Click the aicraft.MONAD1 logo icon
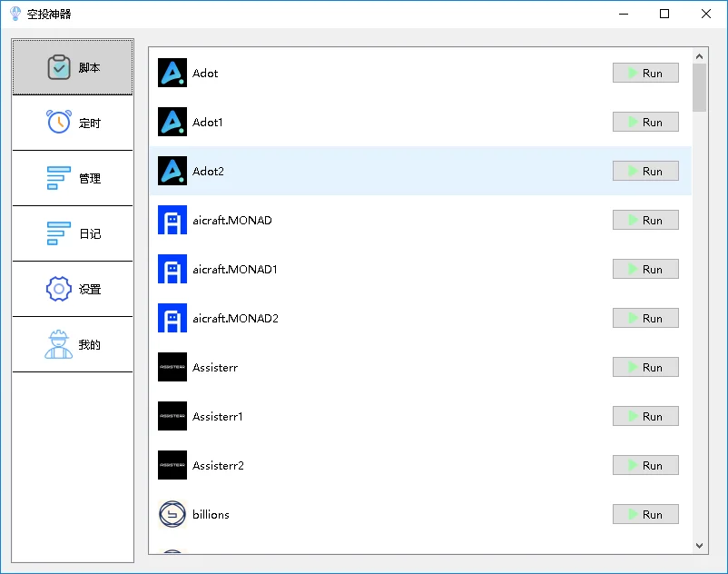 tap(172, 269)
